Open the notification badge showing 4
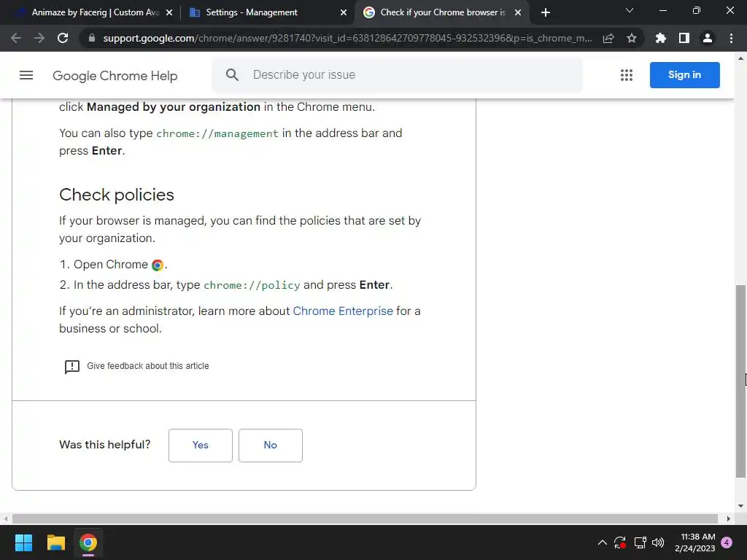The image size is (747, 560). 727,542
